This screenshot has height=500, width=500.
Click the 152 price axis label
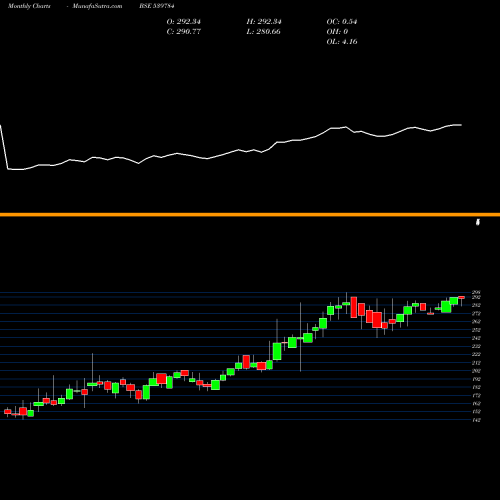(x=476, y=412)
